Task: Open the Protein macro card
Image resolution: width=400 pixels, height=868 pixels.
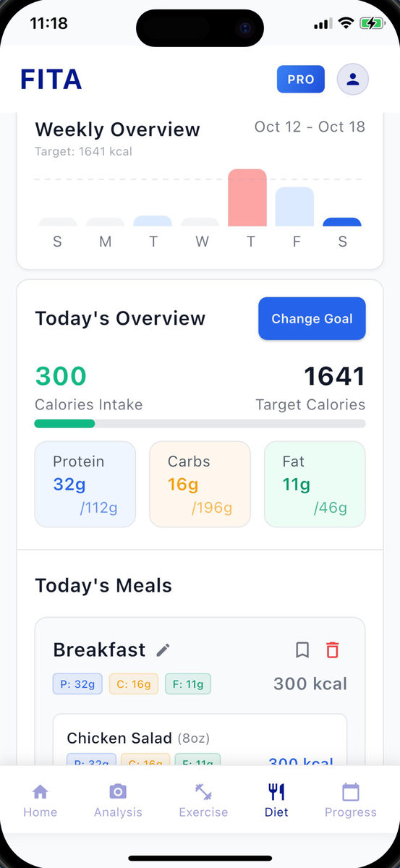Action: coord(85,485)
